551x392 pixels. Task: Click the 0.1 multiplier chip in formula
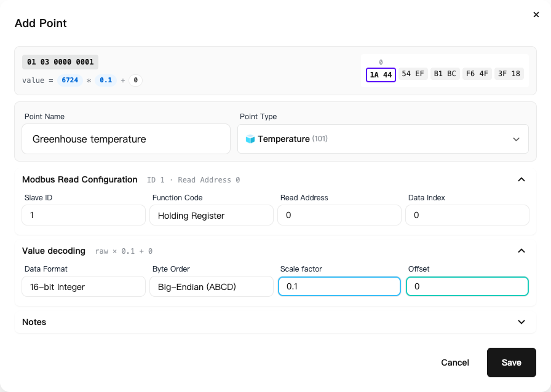click(x=106, y=80)
